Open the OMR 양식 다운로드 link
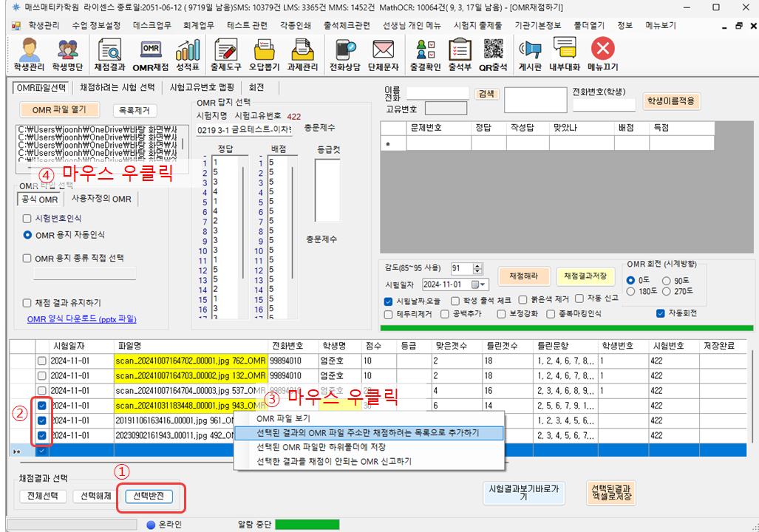Screen dimensions: 759x532 tap(81, 319)
